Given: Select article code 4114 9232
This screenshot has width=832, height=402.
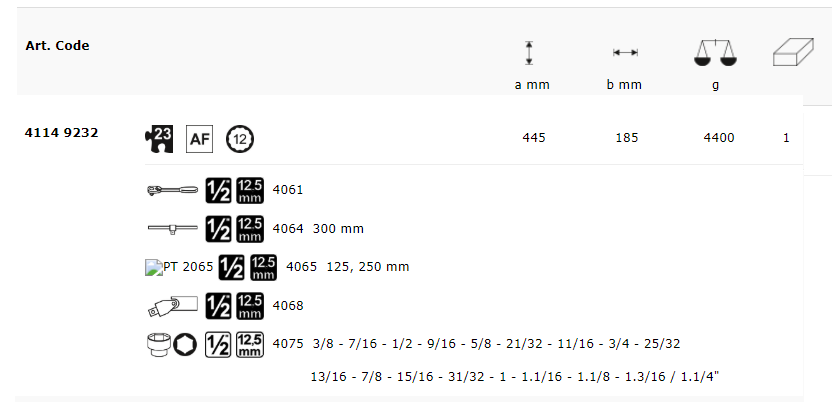Looking at the screenshot, I should (61, 132).
